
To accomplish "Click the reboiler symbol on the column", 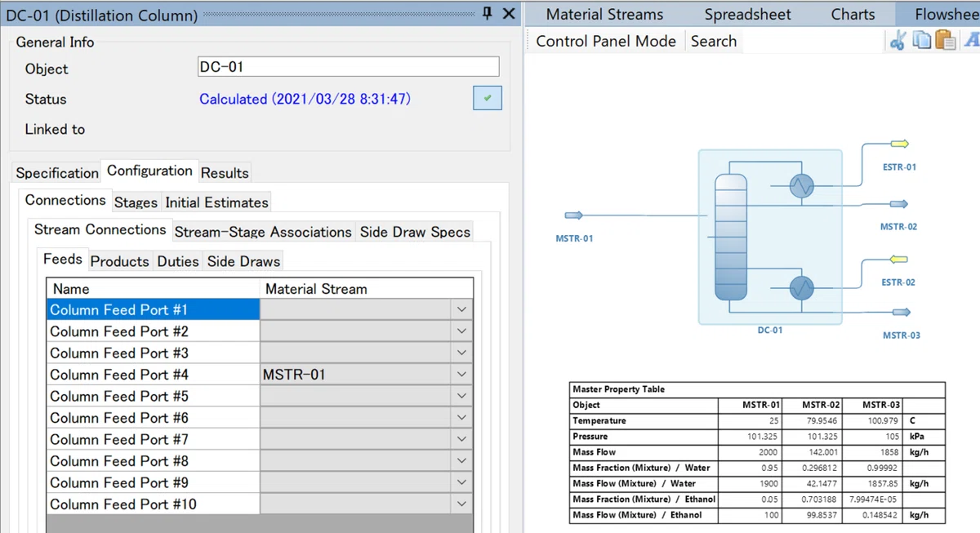I will 802,287.
